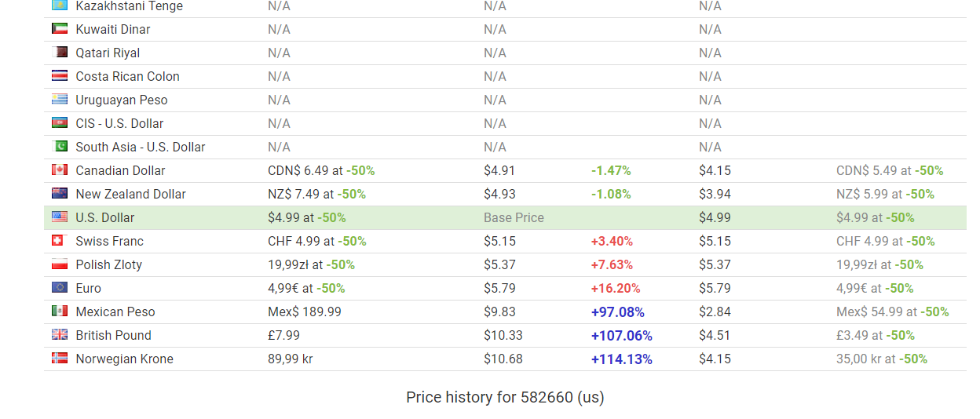Select the Norwegian Krone currency row

[505, 359]
